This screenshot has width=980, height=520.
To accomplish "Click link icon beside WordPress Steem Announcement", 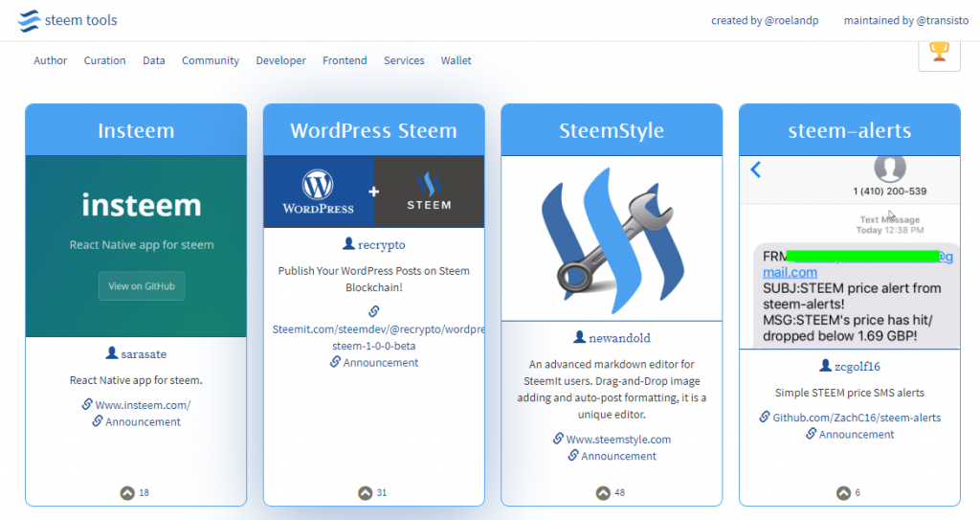I will (335, 362).
